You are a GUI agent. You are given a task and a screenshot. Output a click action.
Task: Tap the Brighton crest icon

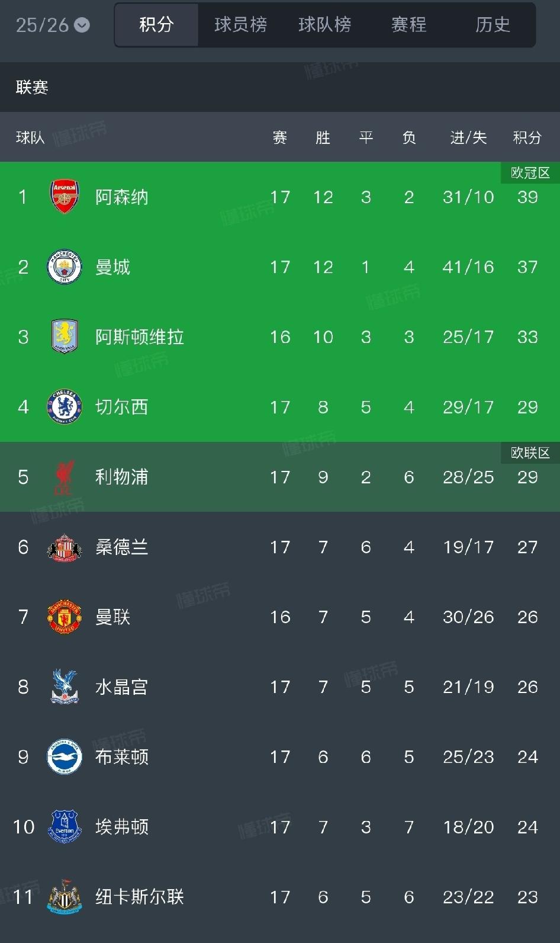(x=65, y=756)
